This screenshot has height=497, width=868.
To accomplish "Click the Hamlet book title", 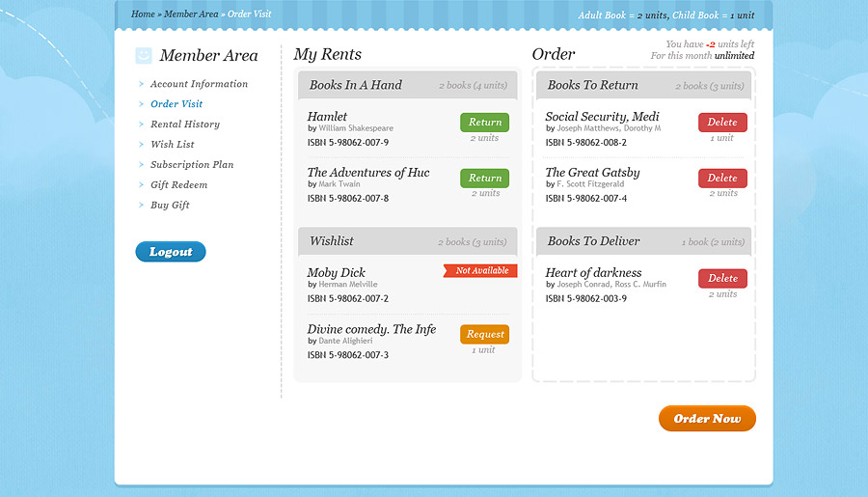I will [327, 117].
